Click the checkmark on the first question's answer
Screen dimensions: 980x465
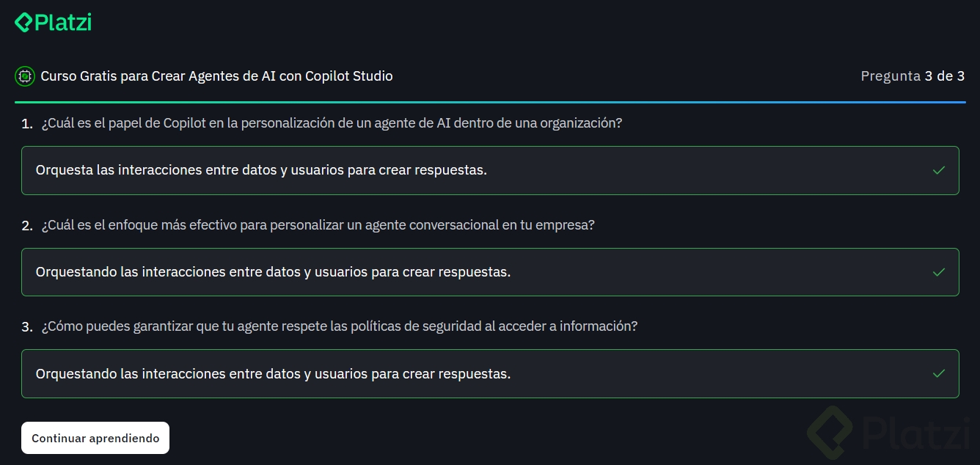(x=938, y=170)
